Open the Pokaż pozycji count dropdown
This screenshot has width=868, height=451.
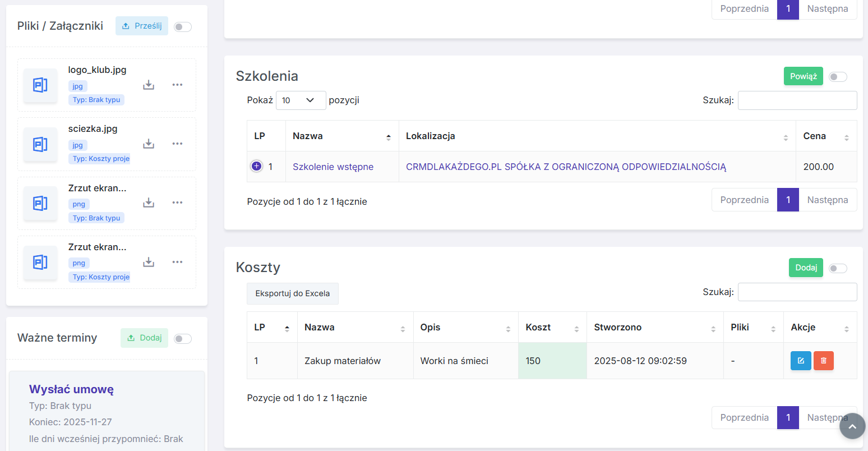pyautogui.click(x=301, y=100)
